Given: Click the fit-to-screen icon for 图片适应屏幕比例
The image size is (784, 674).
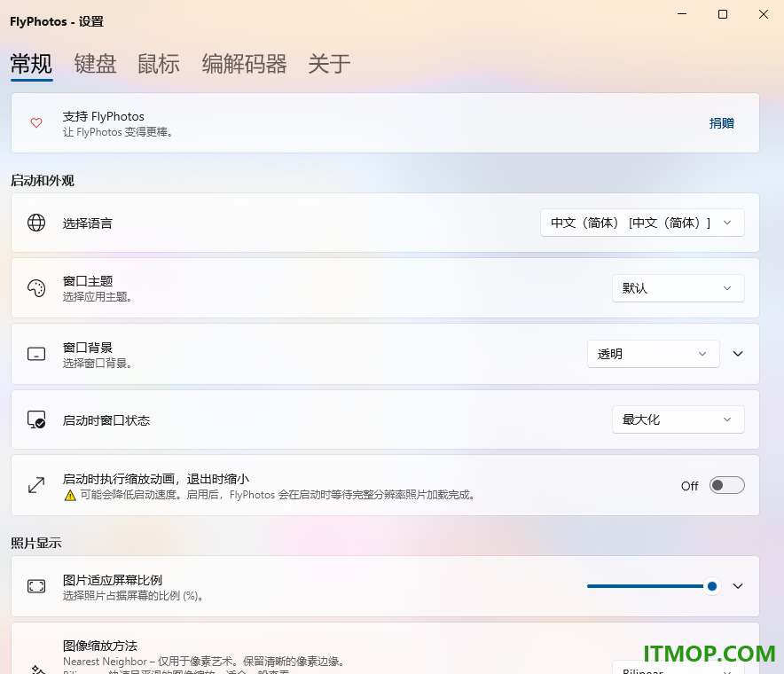Looking at the screenshot, I should tap(36, 586).
